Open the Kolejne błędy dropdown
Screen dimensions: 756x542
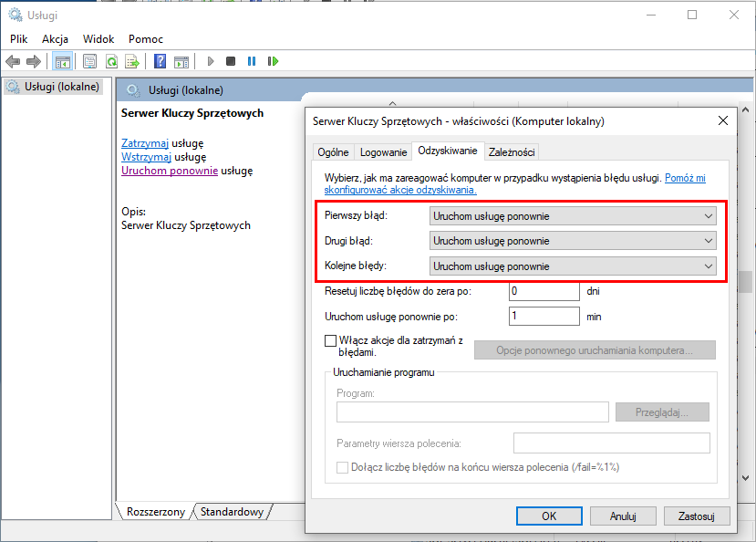point(573,266)
